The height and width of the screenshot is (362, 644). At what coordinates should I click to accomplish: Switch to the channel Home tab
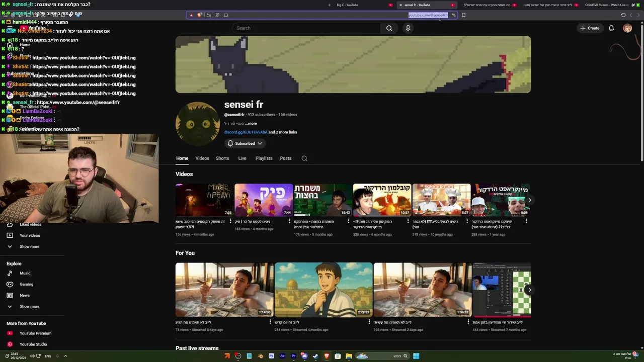182,158
